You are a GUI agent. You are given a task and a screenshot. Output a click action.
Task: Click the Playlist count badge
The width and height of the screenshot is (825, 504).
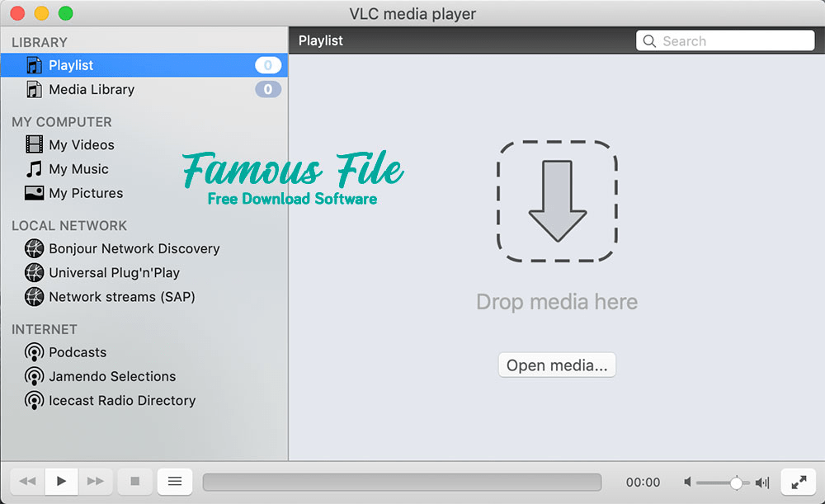coord(267,65)
